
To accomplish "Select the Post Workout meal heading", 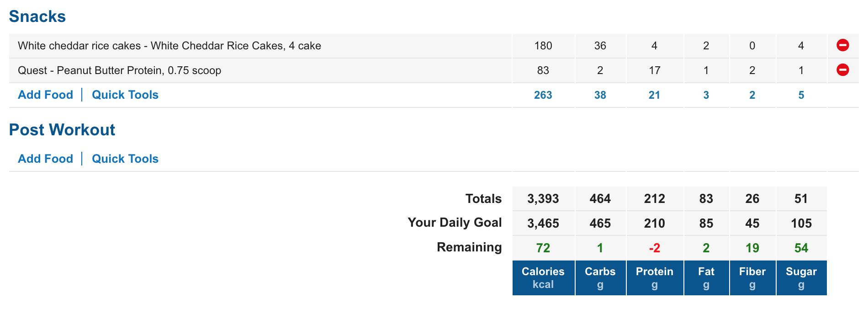I will [62, 130].
